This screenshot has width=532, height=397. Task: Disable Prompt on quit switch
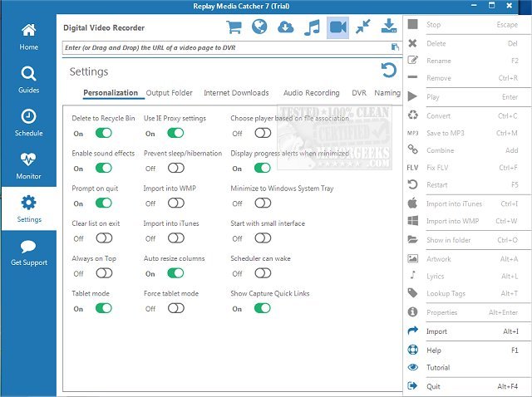(x=103, y=203)
